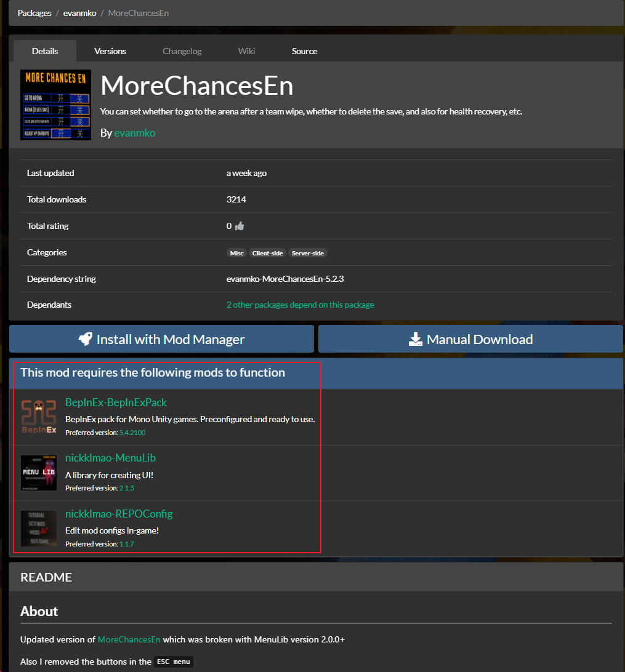Open the nickklmao-REPOConfig dependency link
625x672 pixels.
pyautogui.click(x=119, y=514)
